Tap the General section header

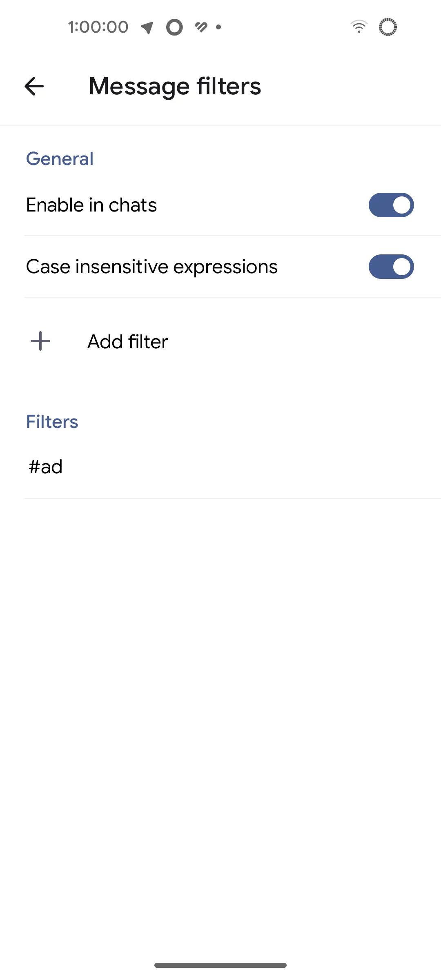[x=60, y=159]
